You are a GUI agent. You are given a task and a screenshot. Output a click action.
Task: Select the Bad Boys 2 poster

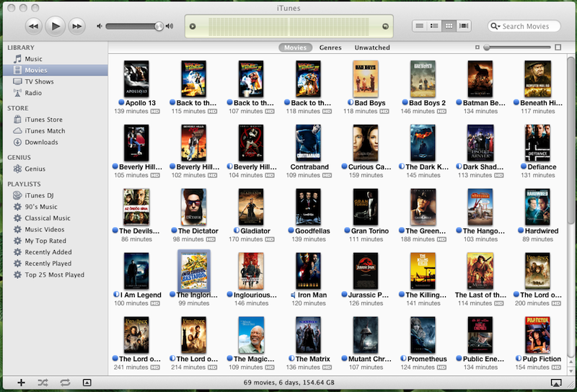click(423, 79)
